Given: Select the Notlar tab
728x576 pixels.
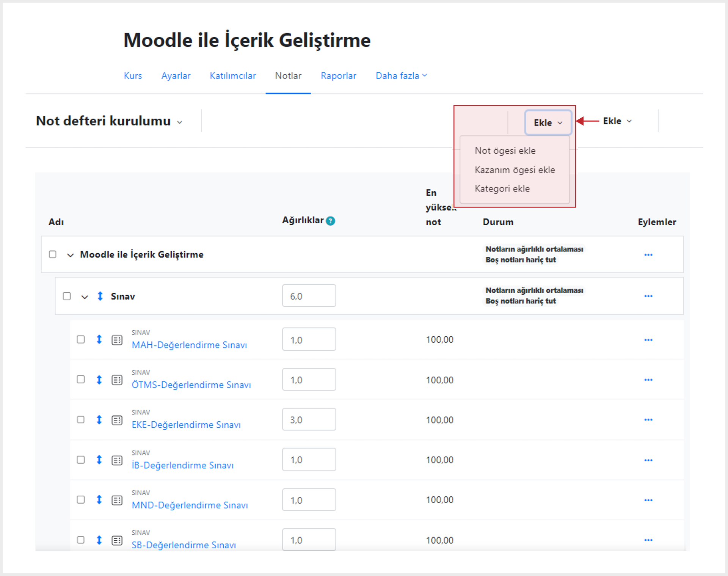Looking at the screenshot, I should point(288,76).
